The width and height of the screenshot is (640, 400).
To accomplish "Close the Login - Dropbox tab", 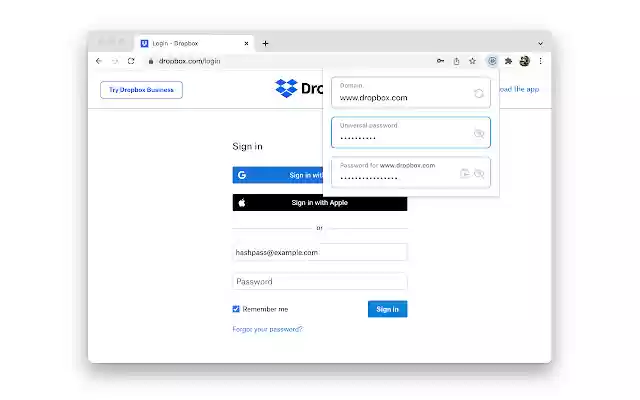I will point(246,43).
